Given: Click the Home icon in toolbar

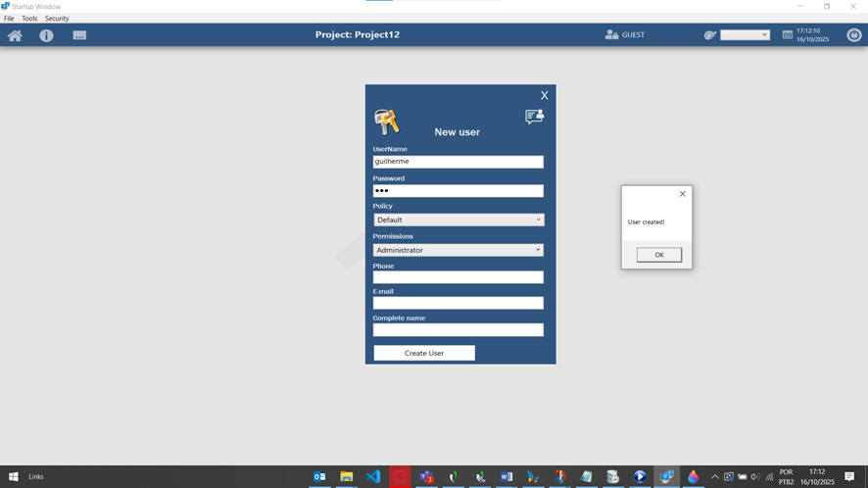Looking at the screenshot, I should [15, 35].
